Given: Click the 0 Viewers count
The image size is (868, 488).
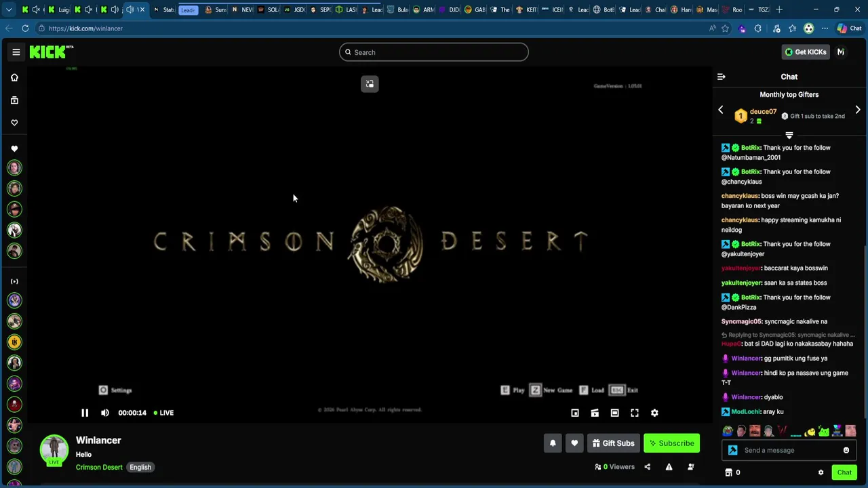Looking at the screenshot, I should tap(615, 467).
